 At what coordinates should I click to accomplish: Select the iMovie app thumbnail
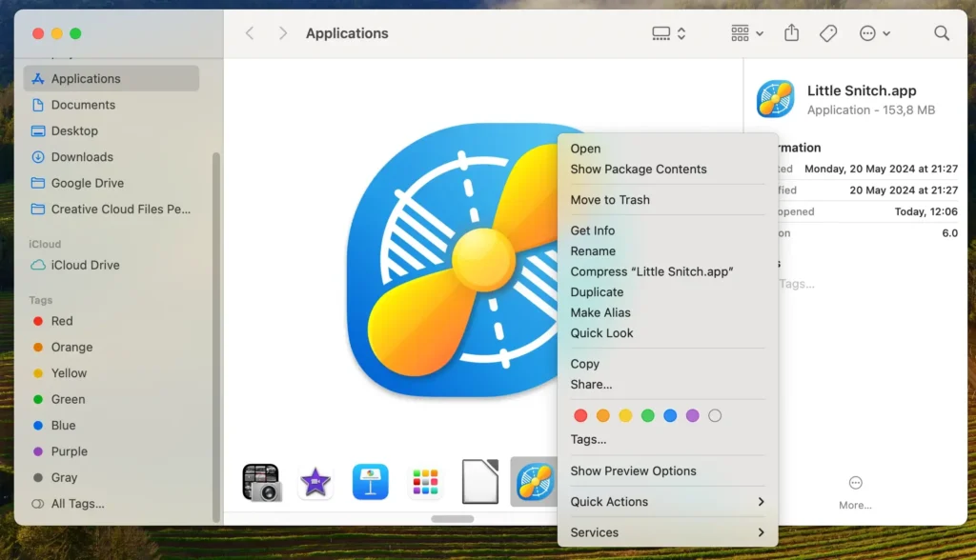point(315,482)
